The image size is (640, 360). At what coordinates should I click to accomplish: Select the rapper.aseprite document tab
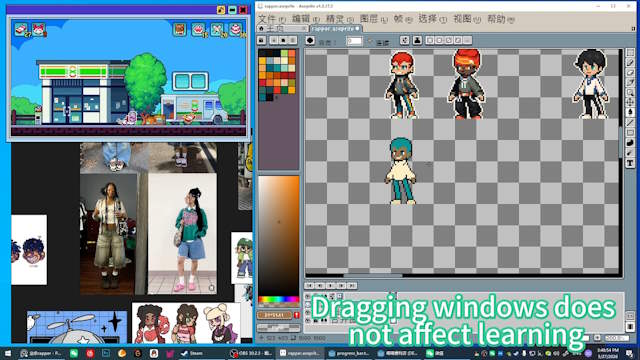point(336,29)
